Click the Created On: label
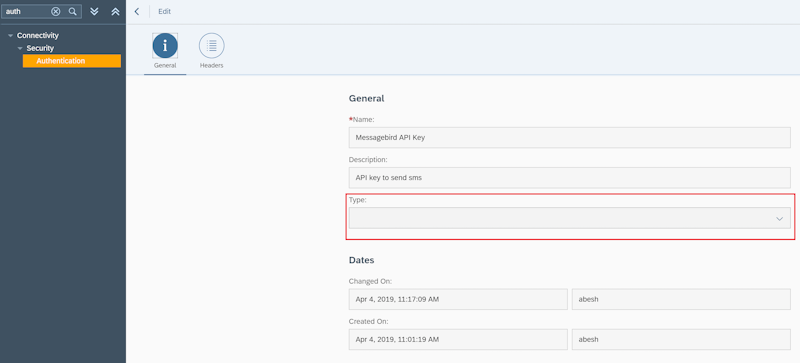The image size is (800, 363). pos(369,321)
